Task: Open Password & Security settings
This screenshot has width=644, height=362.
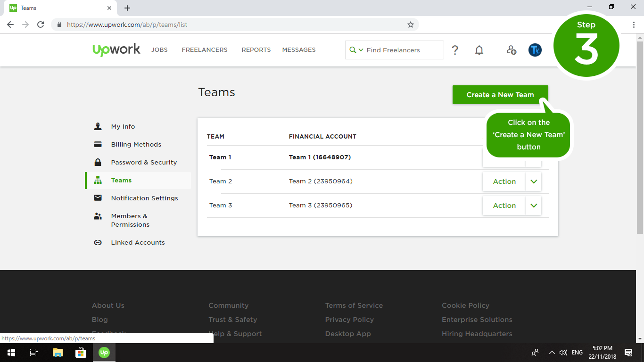Action: click(144, 163)
